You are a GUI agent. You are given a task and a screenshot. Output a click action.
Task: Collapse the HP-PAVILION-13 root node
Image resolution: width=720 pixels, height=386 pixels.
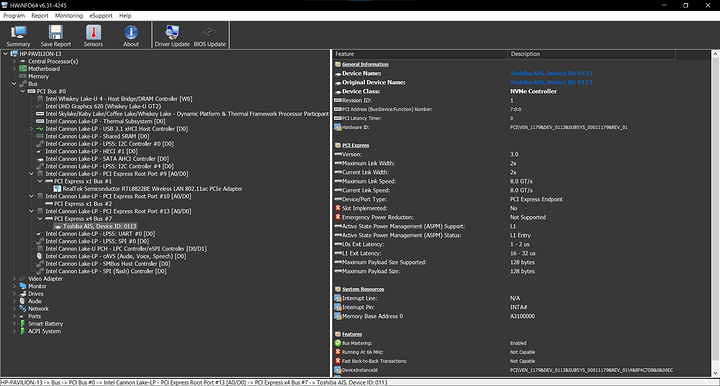click(6, 54)
